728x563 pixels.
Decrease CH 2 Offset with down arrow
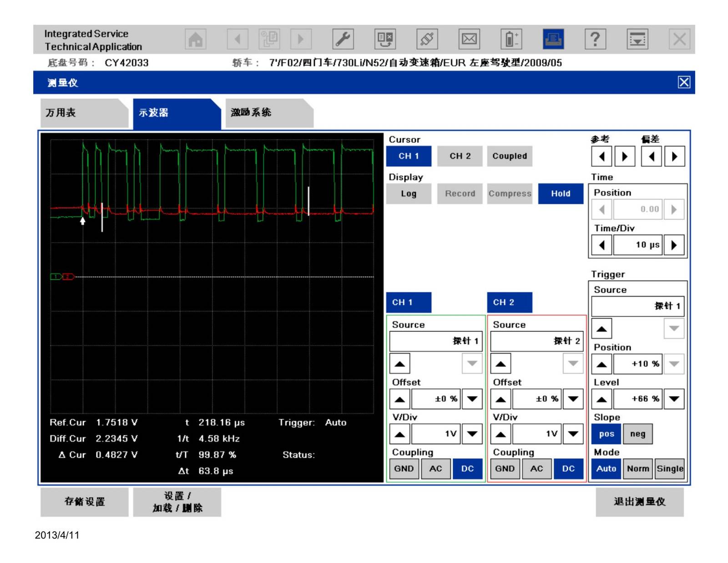[573, 399]
